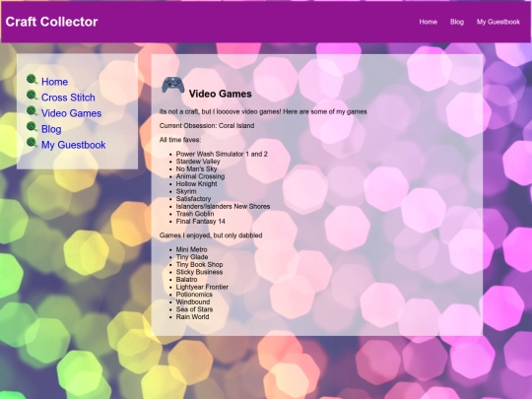This screenshot has width=532, height=399.
Task: Visit the Blog sidebar link
Action: coord(51,129)
